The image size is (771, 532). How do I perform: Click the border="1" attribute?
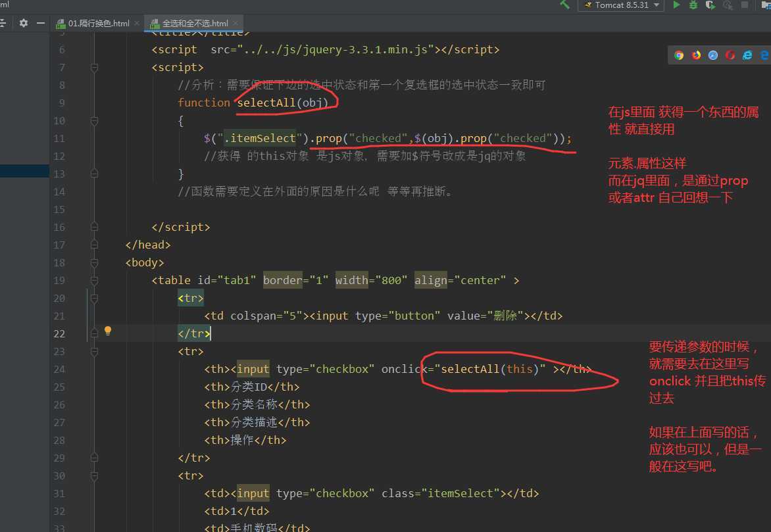pos(295,280)
